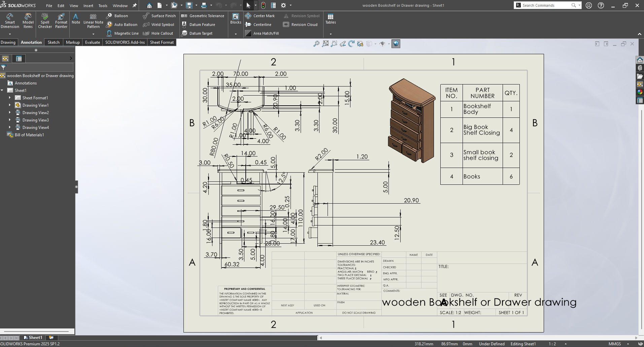Screen dimensions: 644x347
Task: Open the Hide/Show Items eye dropdown
Action: [x=389, y=44]
